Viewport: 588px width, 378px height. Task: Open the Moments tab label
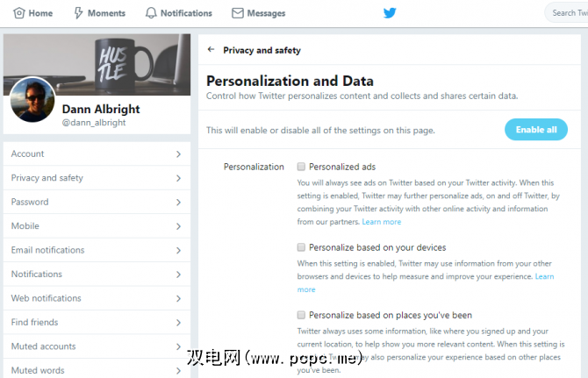click(x=106, y=13)
